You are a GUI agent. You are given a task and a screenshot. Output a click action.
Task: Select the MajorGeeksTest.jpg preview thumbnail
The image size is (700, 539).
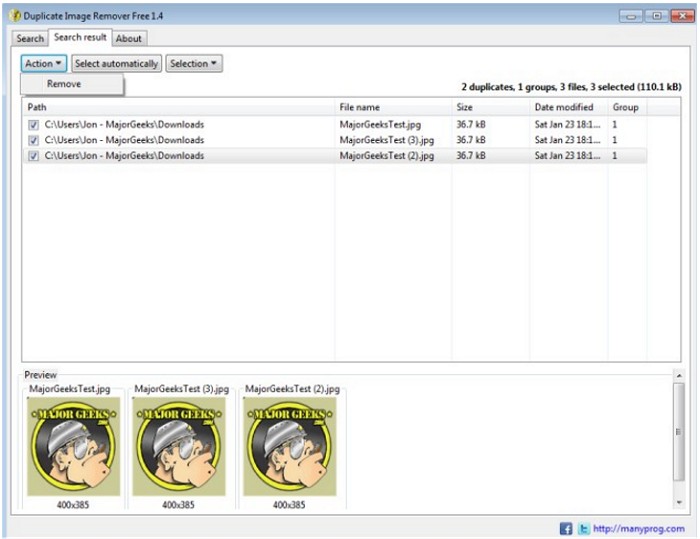point(74,447)
